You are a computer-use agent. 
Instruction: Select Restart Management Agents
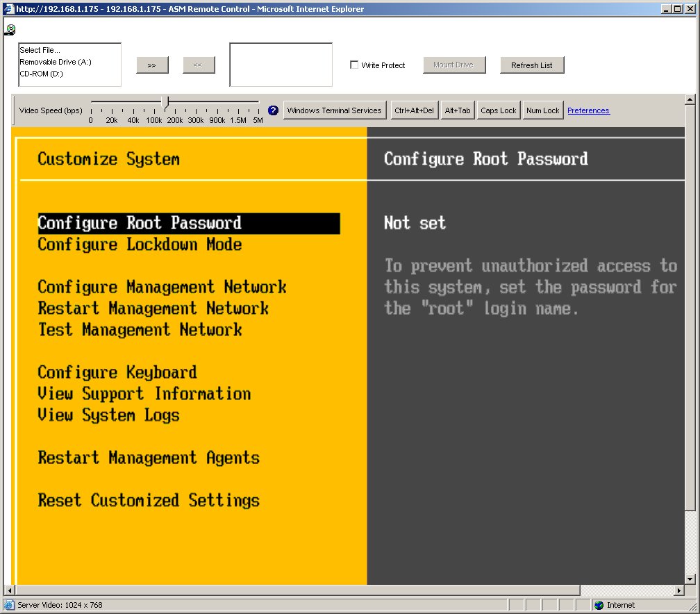click(x=149, y=458)
